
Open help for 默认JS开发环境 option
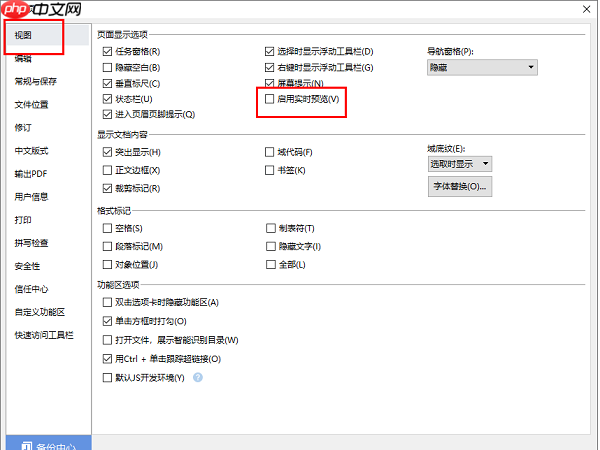coord(197,378)
